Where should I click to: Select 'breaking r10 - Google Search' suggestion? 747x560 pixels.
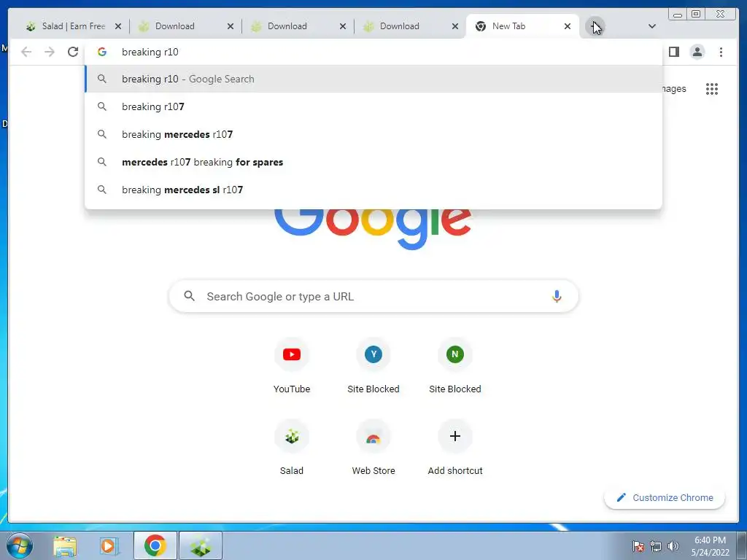[x=373, y=79]
